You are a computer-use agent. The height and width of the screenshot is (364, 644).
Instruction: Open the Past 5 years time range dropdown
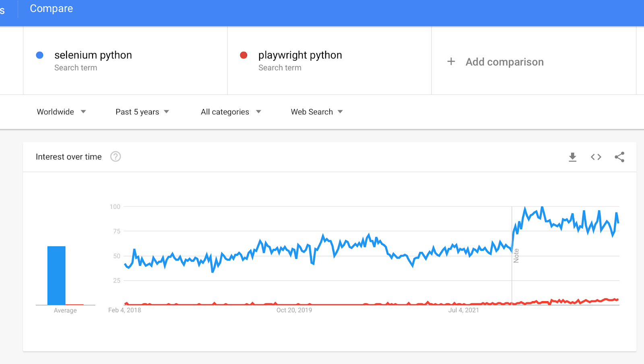142,112
